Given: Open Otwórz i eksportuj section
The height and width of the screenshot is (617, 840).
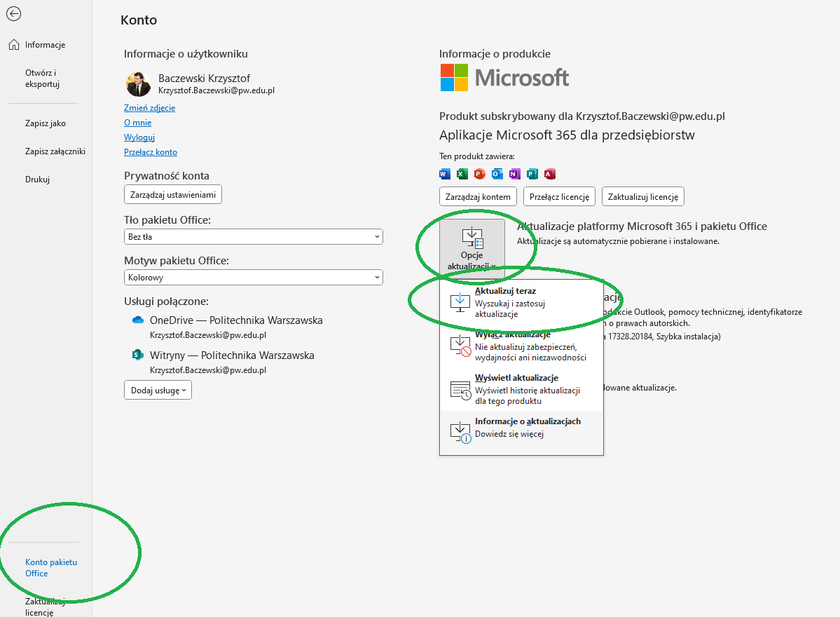Looking at the screenshot, I should point(42,79).
